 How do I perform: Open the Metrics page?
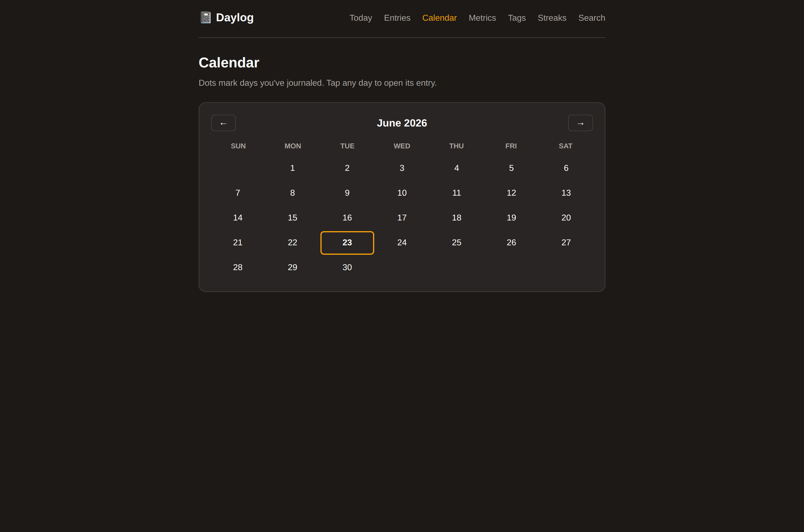482,18
